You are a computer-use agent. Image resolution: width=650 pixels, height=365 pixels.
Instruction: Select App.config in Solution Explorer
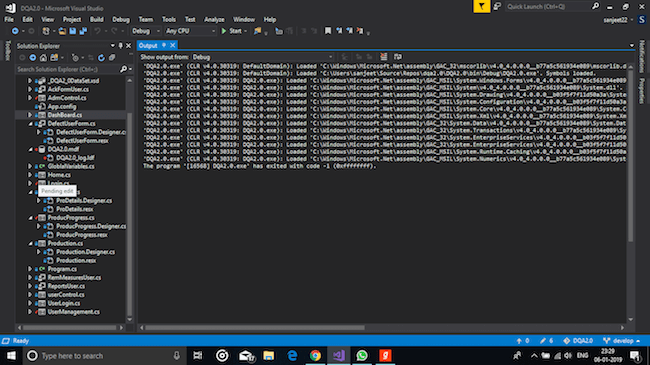(62, 106)
